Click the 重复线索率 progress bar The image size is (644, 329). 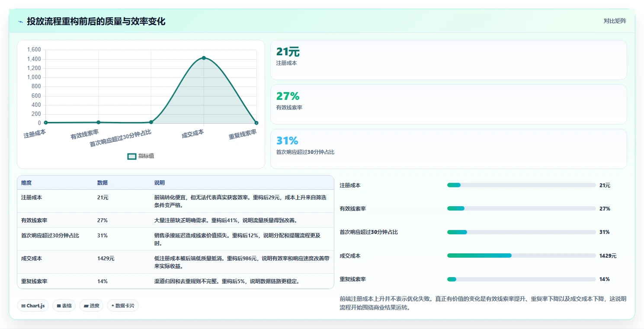(521, 279)
